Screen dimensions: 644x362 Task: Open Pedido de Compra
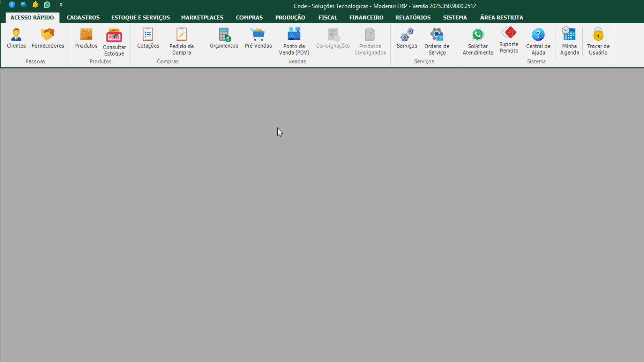(181, 42)
